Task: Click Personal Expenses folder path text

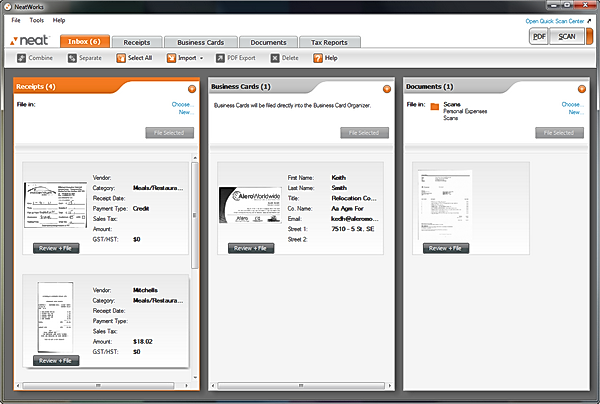Action: pos(465,111)
